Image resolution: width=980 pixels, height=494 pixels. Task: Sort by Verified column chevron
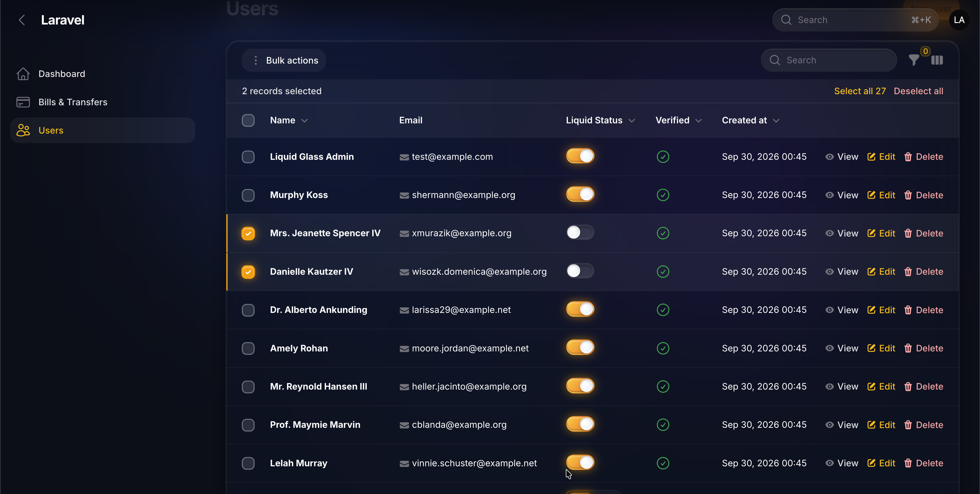699,121
